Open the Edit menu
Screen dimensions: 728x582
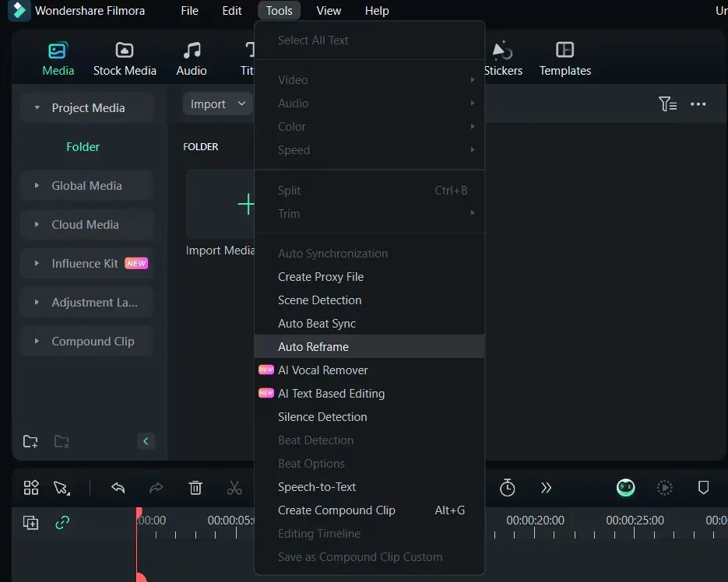[232, 10]
